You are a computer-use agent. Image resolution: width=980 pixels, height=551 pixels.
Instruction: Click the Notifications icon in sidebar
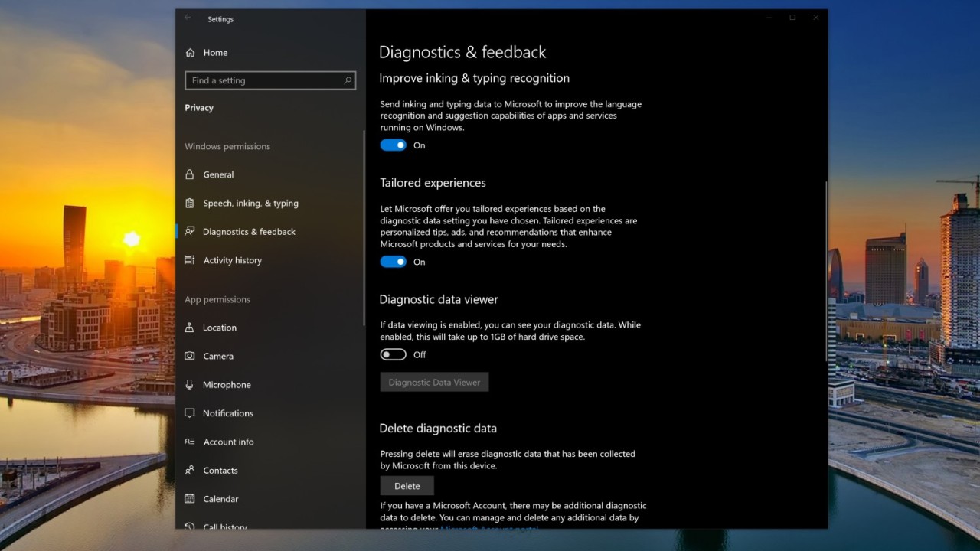pos(190,413)
